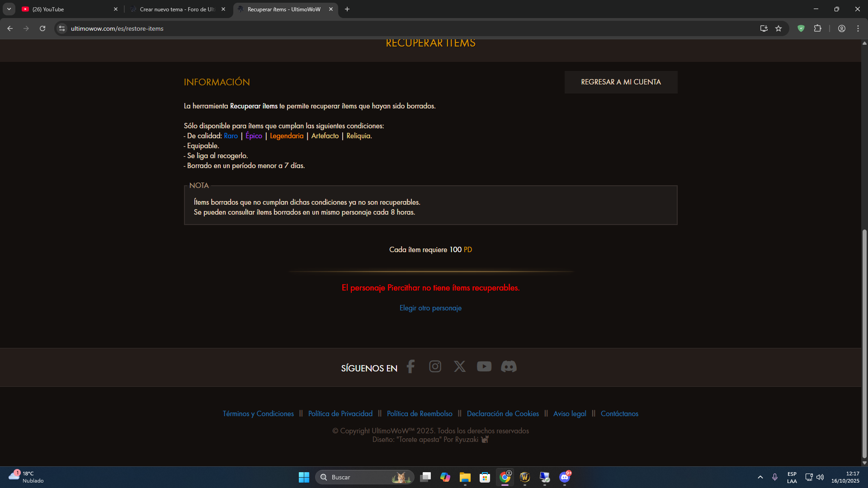Open the YouTube social icon in footer
This screenshot has height=488, width=868.
coord(484,366)
